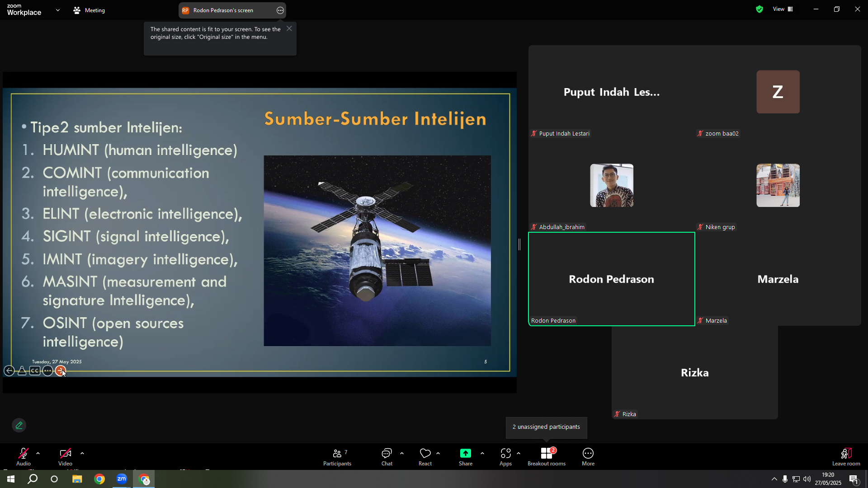This screenshot has width=868, height=488.
Task: Open the Windows notification center
Action: [854, 479]
